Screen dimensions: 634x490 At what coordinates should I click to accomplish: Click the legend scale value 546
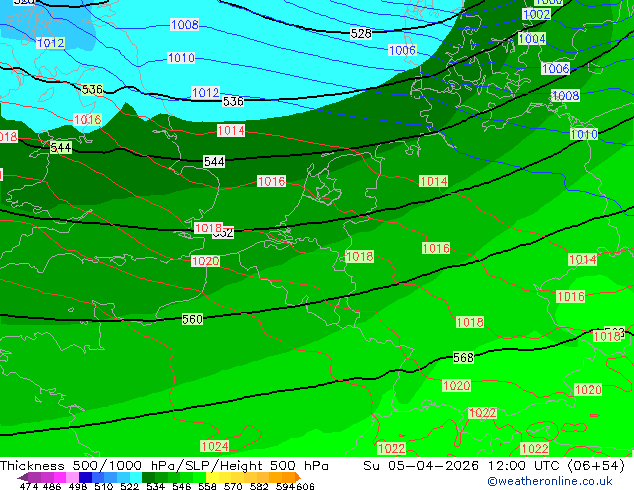tap(182, 486)
